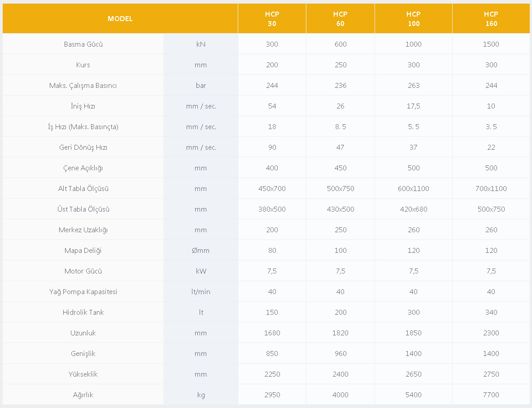Click the 3. 5 work speed value
Screen dimensions: 532x408
tap(491, 127)
